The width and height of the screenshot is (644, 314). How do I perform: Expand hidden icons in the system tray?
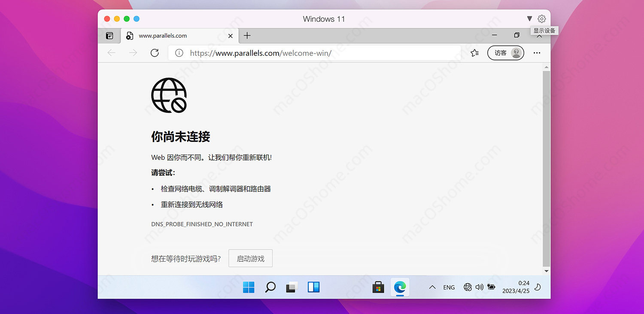[x=432, y=287]
